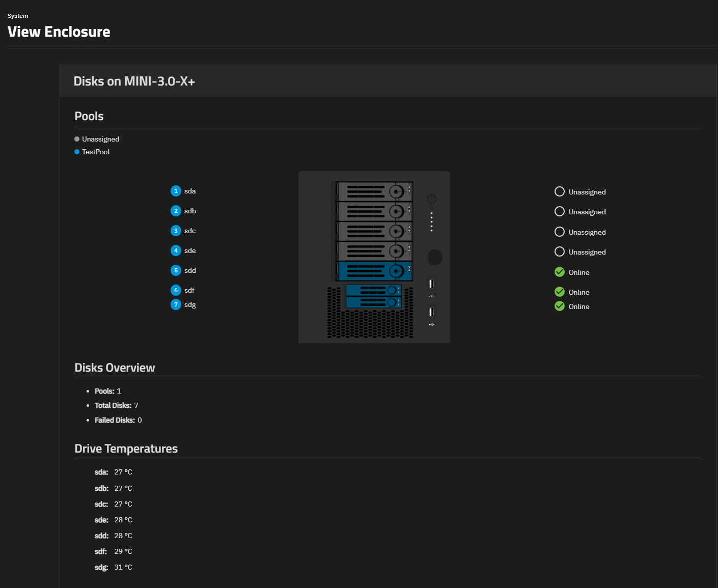Click the sdb disk label
The width and height of the screenshot is (718, 588).
point(190,211)
